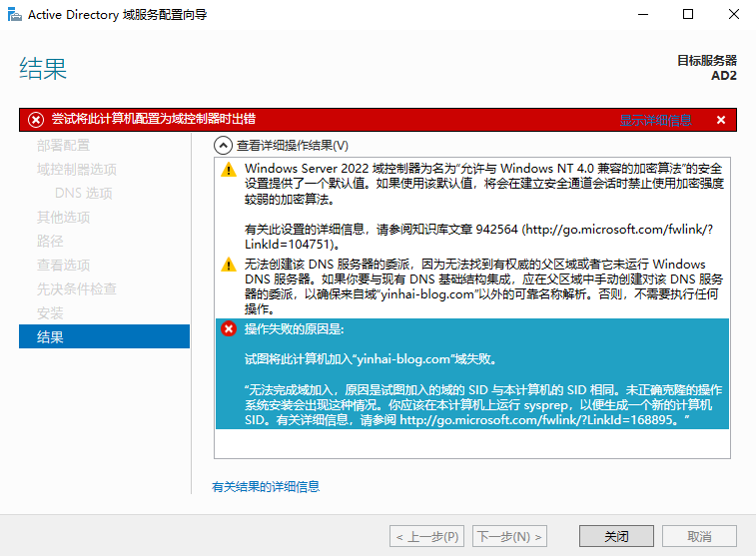Click the 显示详细信息 link in red banner
The image size is (756, 556).
[655, 120]
